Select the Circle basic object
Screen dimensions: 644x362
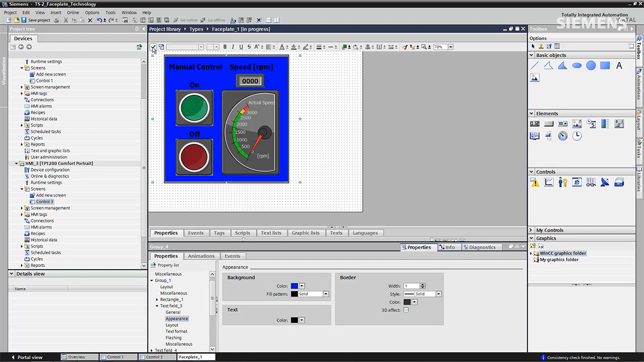[591, 65]
